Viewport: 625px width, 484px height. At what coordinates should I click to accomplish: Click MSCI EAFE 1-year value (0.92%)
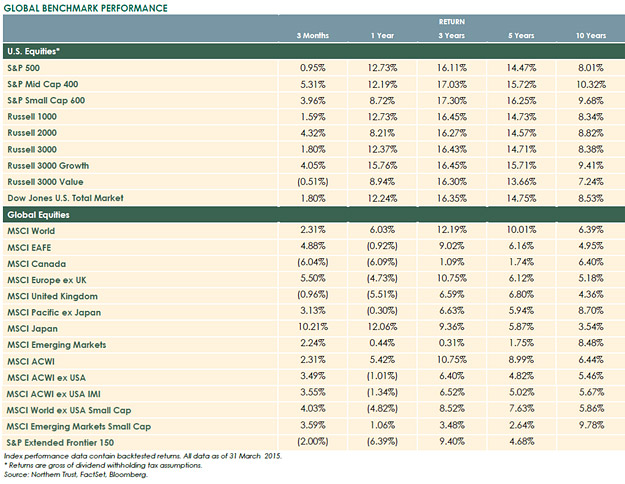382,246
